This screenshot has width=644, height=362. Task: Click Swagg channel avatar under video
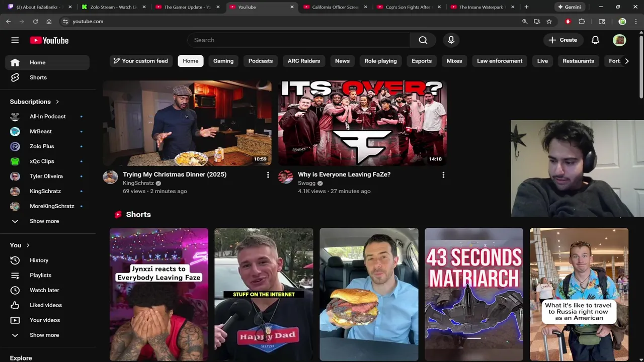[286, 177]
